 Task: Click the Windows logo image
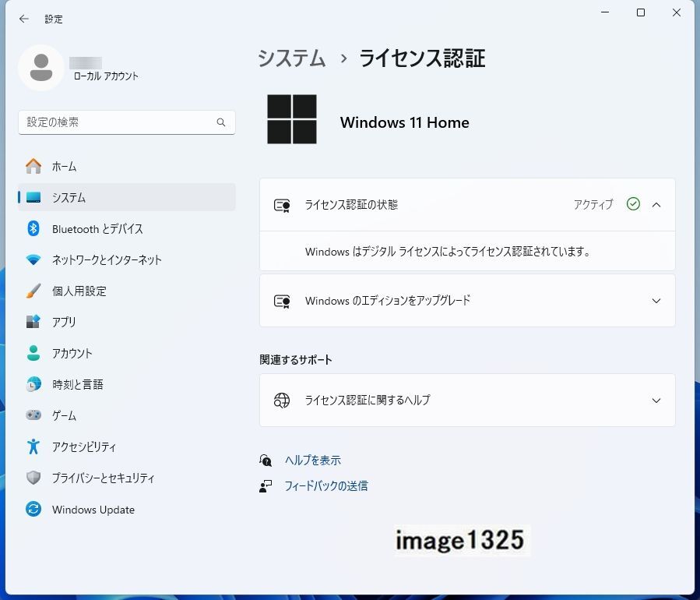coord(292,119)
